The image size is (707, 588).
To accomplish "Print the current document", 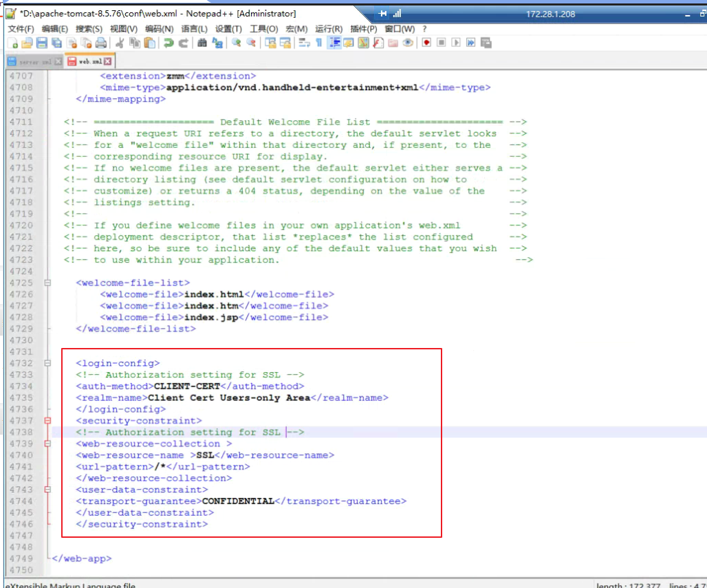I will [x=101, y=43].
